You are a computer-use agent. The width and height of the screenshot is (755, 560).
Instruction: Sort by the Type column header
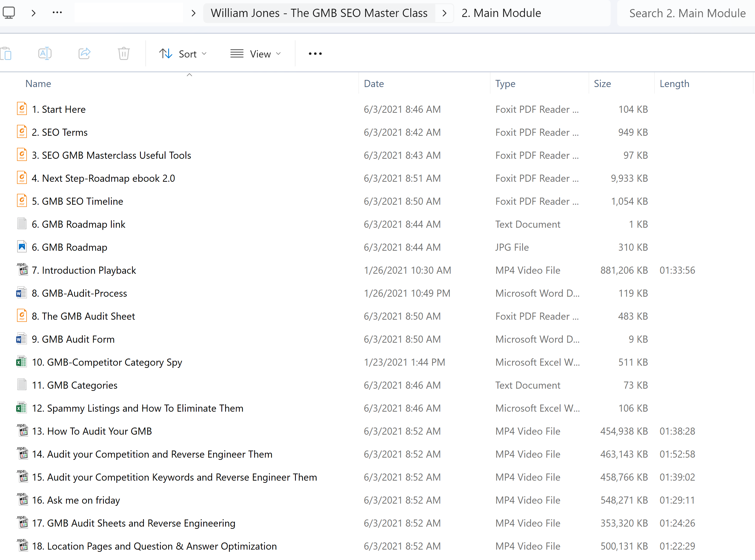point(505,84)
